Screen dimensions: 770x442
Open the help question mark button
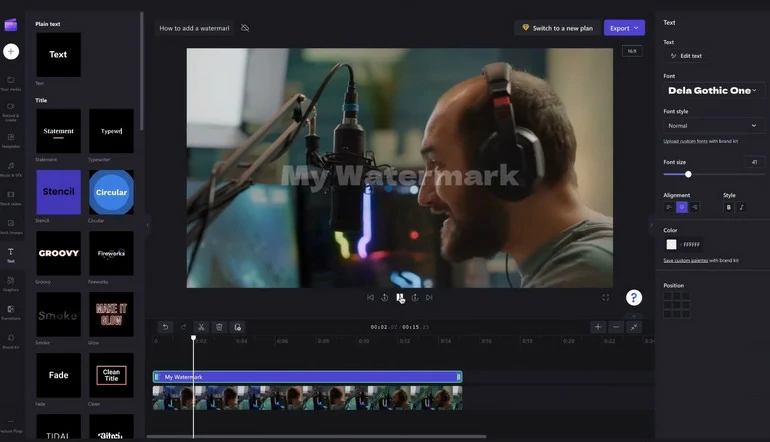[634, 297]
